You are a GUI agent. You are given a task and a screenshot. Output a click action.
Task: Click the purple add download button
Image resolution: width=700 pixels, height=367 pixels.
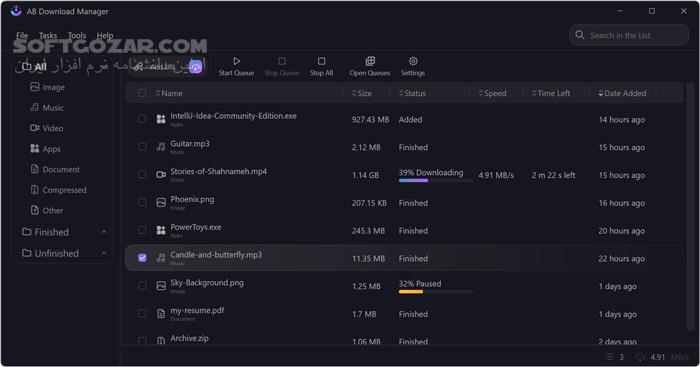196,67
